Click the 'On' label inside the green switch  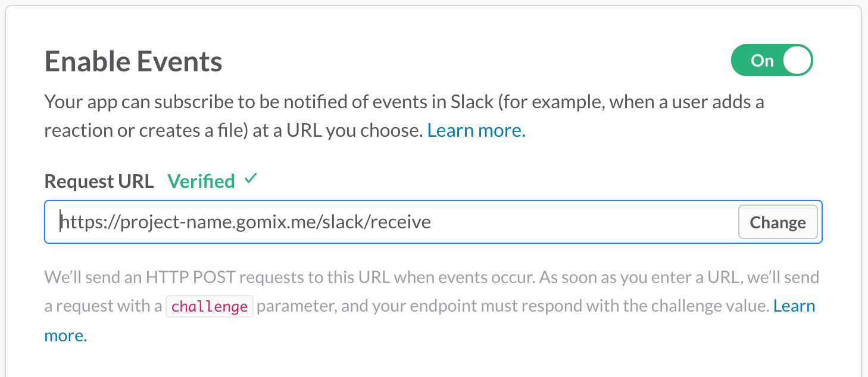762,61
